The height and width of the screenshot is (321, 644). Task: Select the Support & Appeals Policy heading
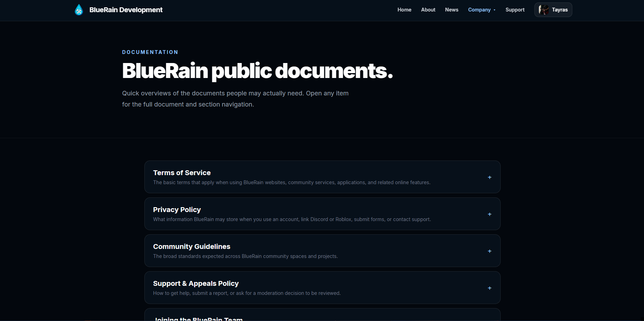click(196, 283)
